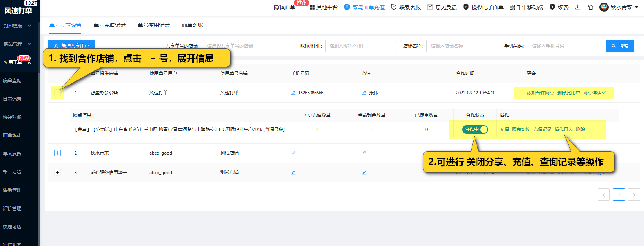
Task: Collapse the 智盈办公设备 row details
Action: 57,93
